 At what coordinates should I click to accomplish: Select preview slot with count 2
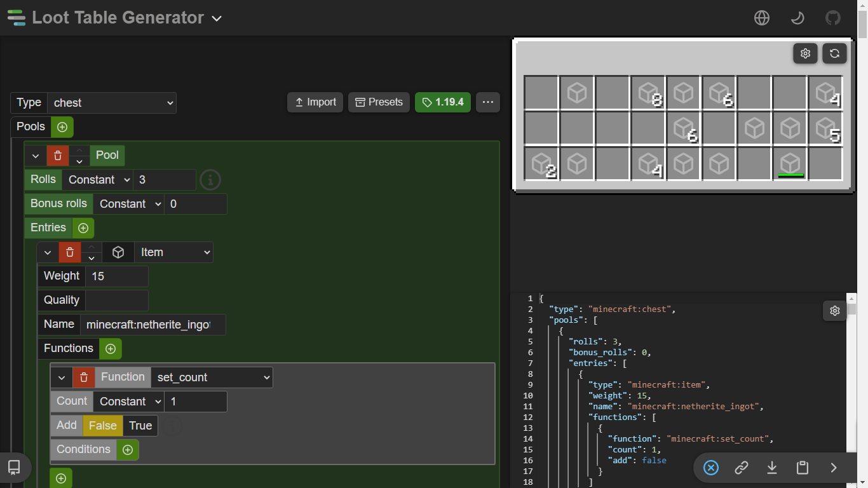541,164
